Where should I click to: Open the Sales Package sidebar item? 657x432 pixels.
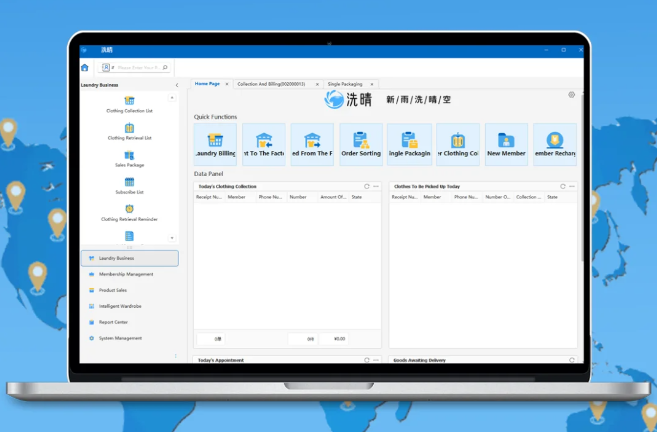tap(129, 159)
